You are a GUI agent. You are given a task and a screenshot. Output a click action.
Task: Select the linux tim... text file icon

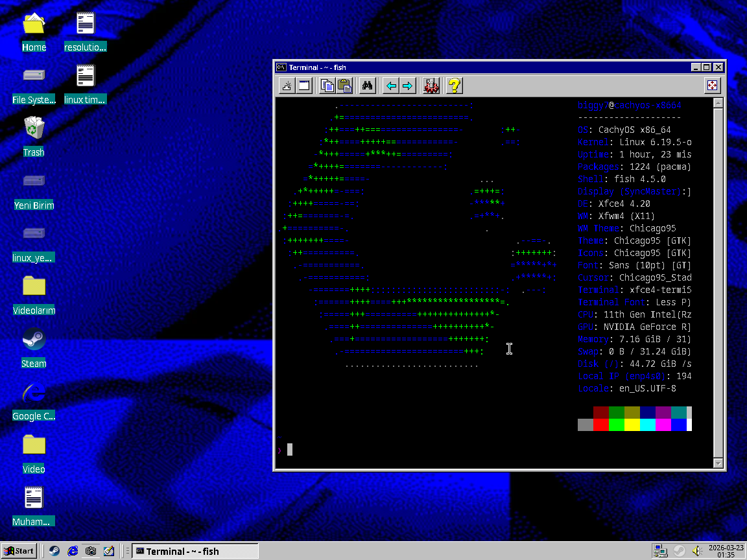tap(86, 86)
